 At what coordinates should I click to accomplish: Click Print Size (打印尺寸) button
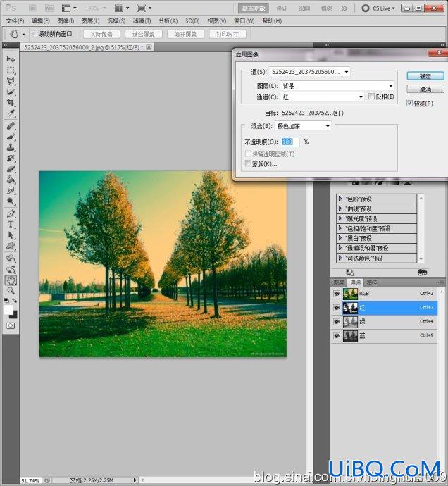click(228, 34)
